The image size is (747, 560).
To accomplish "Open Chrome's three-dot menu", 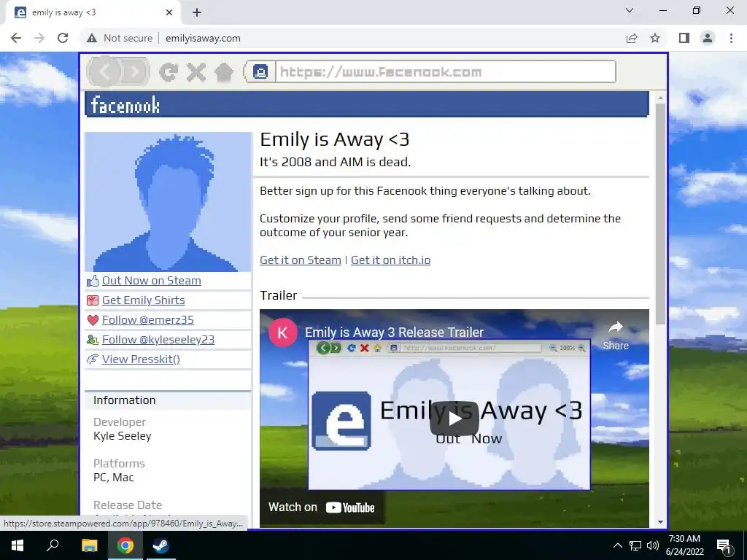I will 731,38.
